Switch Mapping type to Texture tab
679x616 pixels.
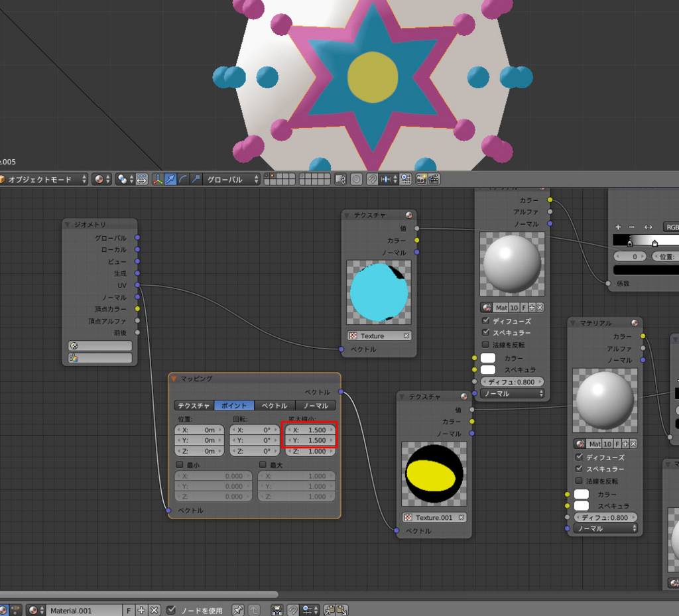194,406
